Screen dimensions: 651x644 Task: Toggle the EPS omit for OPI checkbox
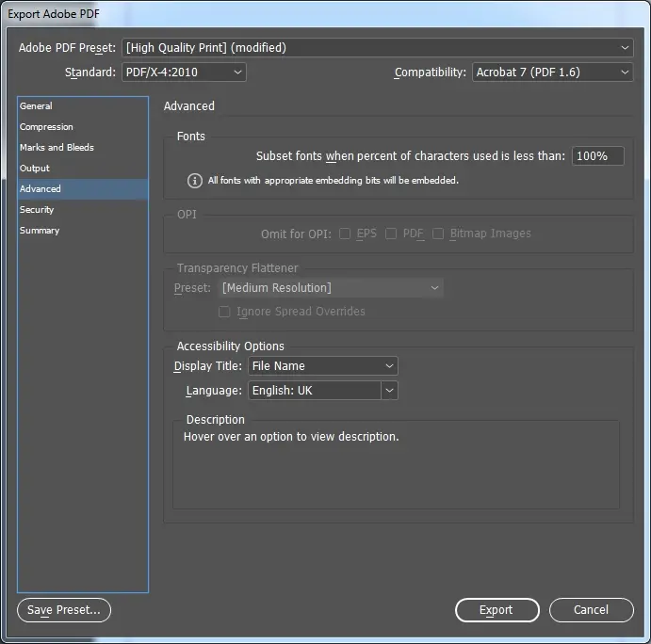[345, 233]
